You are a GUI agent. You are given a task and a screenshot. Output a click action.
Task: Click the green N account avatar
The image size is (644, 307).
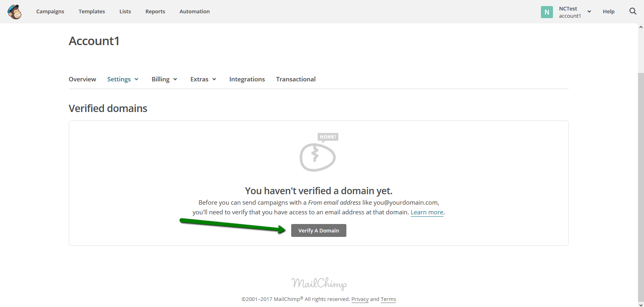tap(547, 12)
